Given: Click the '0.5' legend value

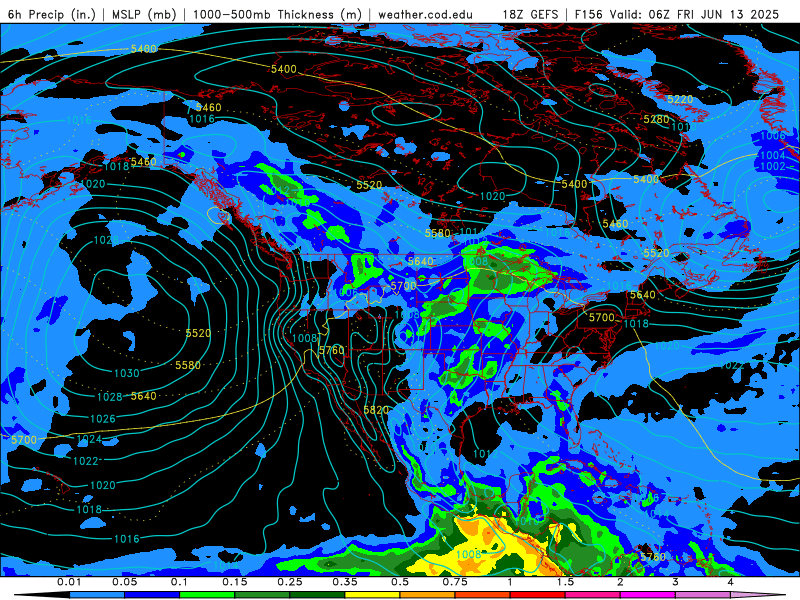Looking at the screenshot, I should pyautogui.click(x=400, y=582).
